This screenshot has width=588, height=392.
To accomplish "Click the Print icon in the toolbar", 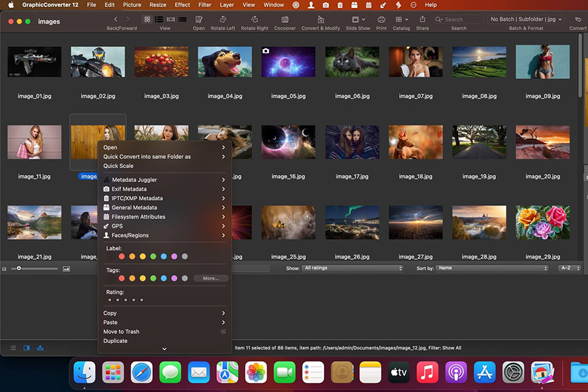I will [383, 19].
